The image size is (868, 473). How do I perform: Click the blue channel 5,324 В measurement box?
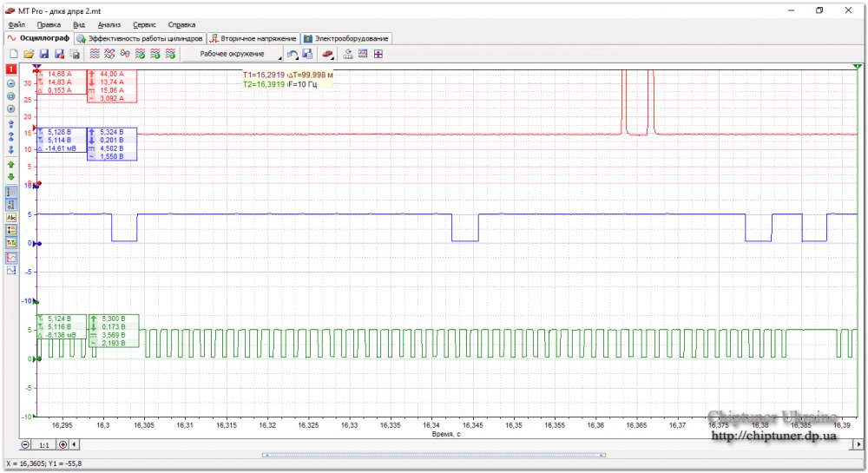coord(112,144)
